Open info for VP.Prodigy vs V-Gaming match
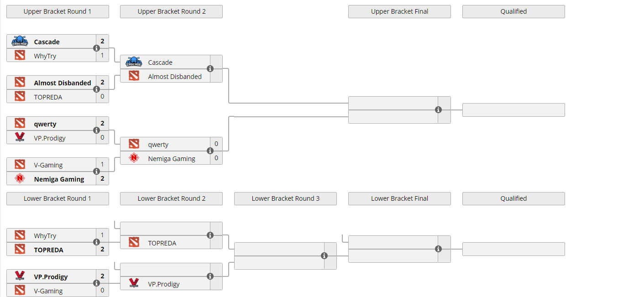The image size is (644, 297). [x=96, y=283]
